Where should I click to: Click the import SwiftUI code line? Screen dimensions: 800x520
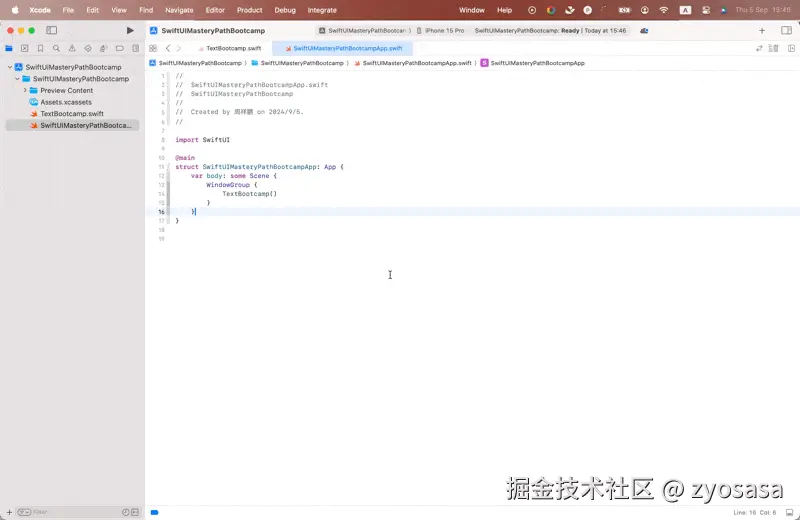click(203, 140)
